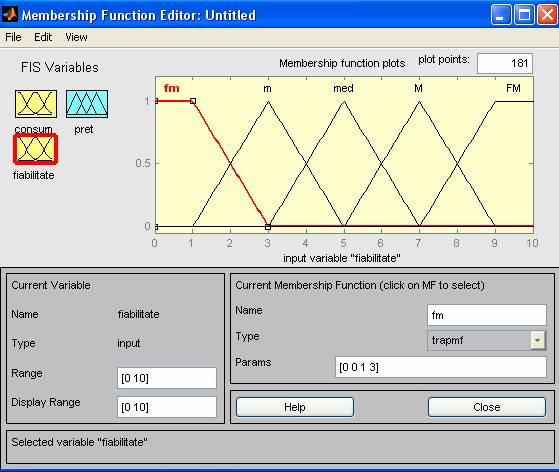Select the M membership function label
This screenshot has height=472, width=559.
(x=418, y=88)
